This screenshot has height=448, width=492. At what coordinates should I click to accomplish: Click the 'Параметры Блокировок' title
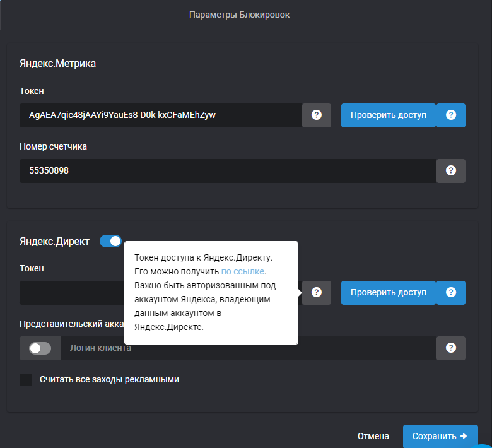240,15
